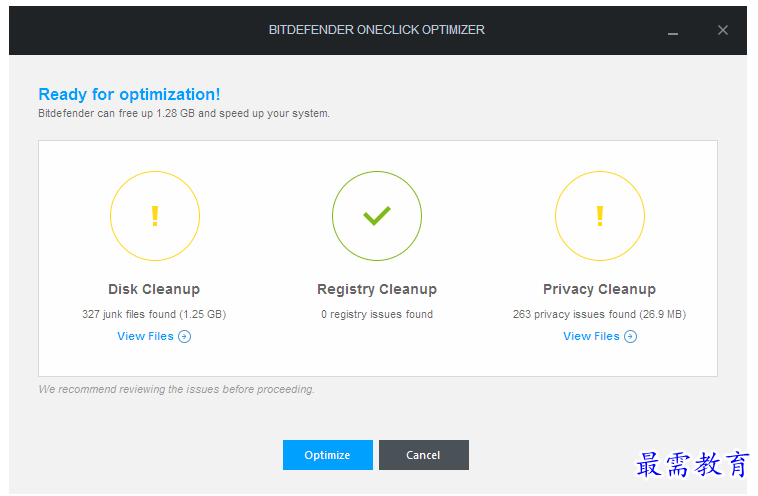The height and width of the screenshot is (496, 758).
Task: Click the 'Ready for optimization!' heading
Action: point(129,94)
